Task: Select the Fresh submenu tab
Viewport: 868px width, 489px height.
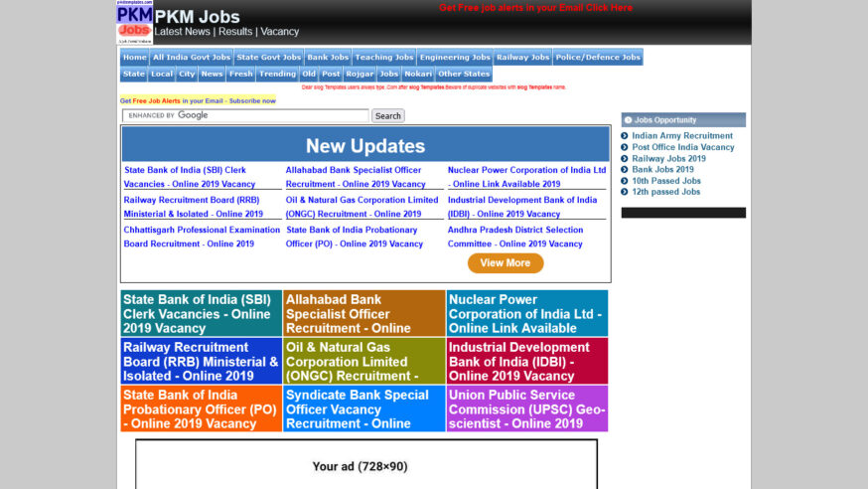Action: pyautogui.click(x=240, y=74)
